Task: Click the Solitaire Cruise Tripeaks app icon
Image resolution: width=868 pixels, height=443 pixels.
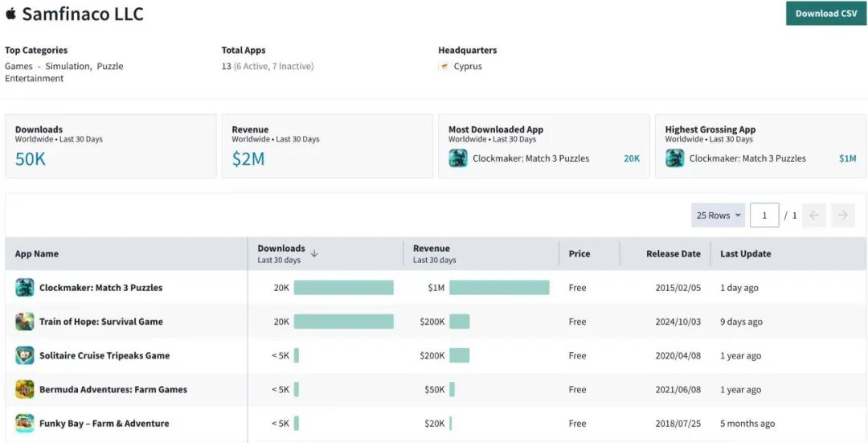Action: click(25, 355)
